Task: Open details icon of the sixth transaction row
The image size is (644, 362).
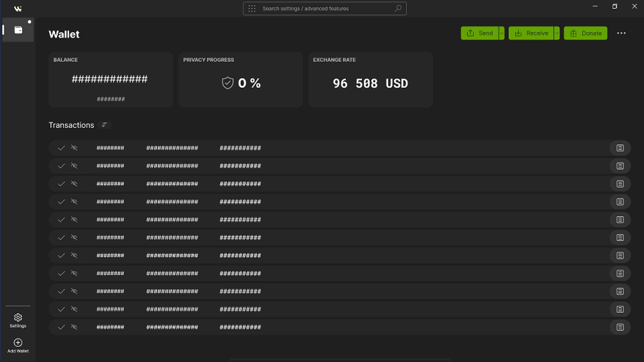Action: [620, 238]
